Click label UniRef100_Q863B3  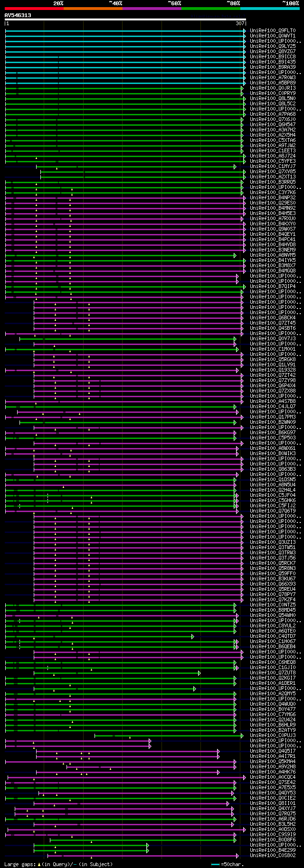(273, 469)
